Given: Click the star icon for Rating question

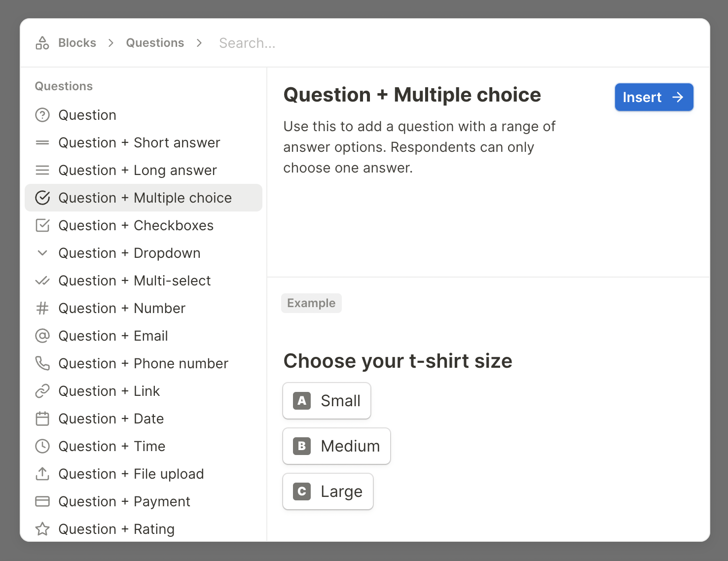Looking at the screenshot, I should [x=42, y=529].
